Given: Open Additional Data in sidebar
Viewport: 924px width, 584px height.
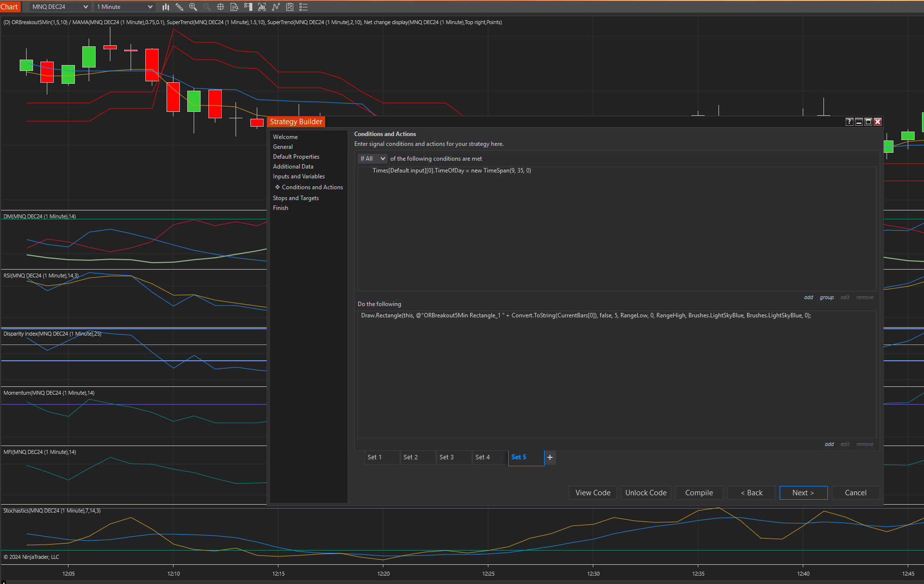Looking at the screenshot, I should (x=293, y=167).
